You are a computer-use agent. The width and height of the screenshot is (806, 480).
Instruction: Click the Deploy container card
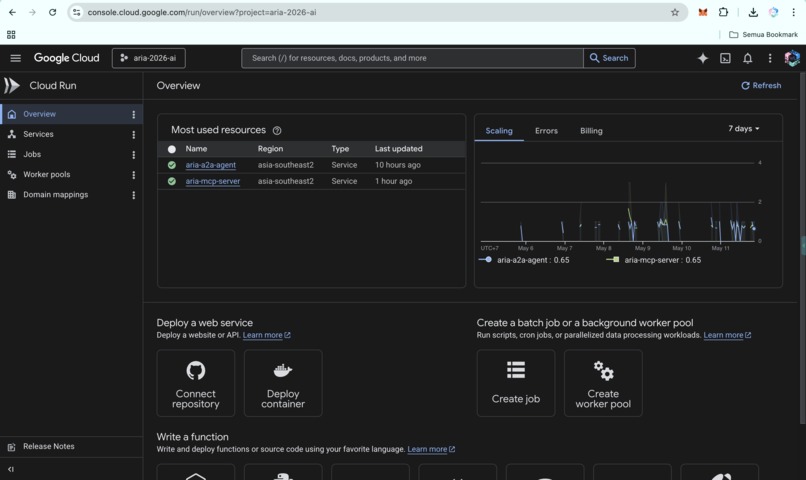click(x=283, y=383)
